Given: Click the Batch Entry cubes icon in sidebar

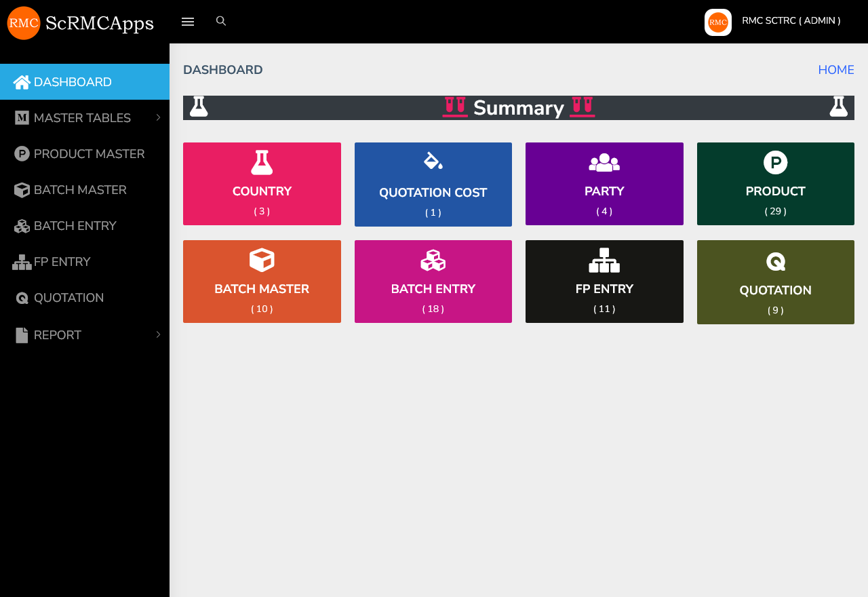Looking at the screenshot, I should pos(22,227).
